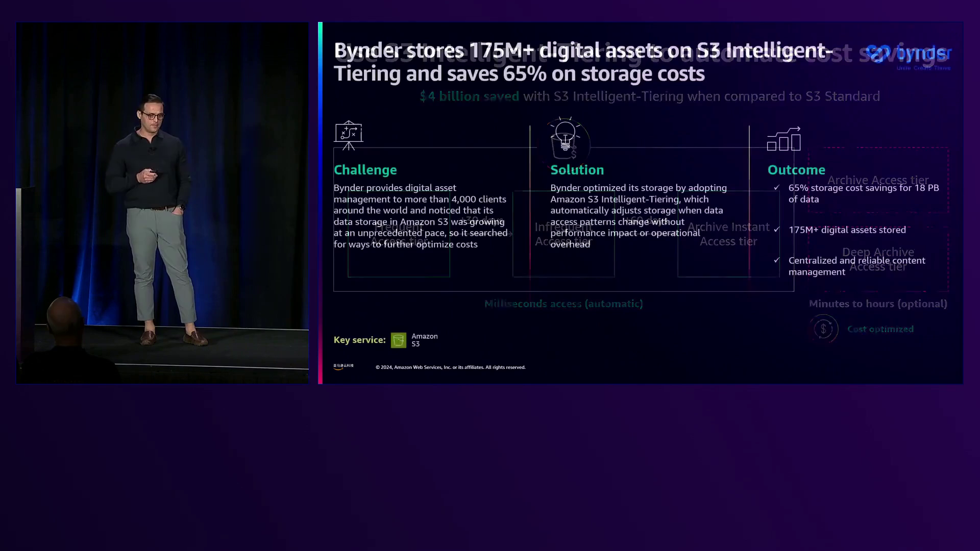Click the Solution heading
The height and width of the screenshot is (551, 980).
pos(577,170)
